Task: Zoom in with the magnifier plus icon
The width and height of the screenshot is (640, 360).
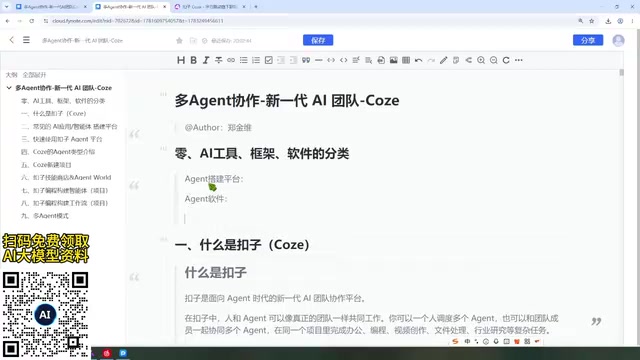Action: [x=481, y=60]
